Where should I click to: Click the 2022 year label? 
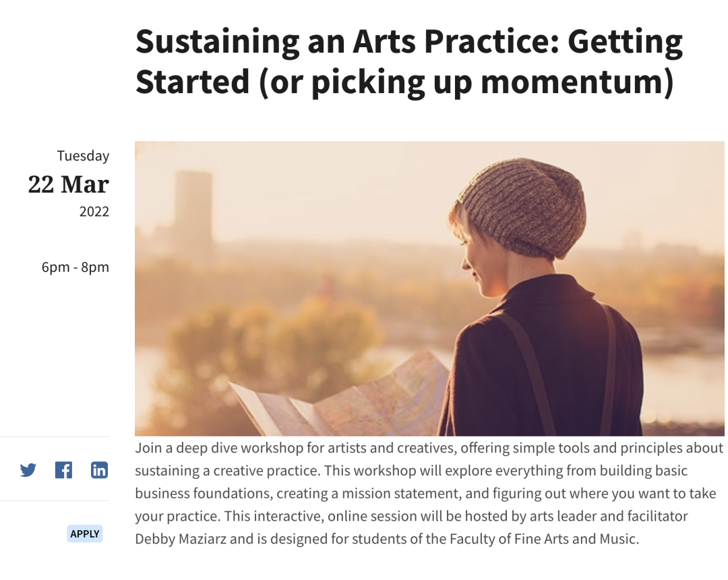pos(94,212)
